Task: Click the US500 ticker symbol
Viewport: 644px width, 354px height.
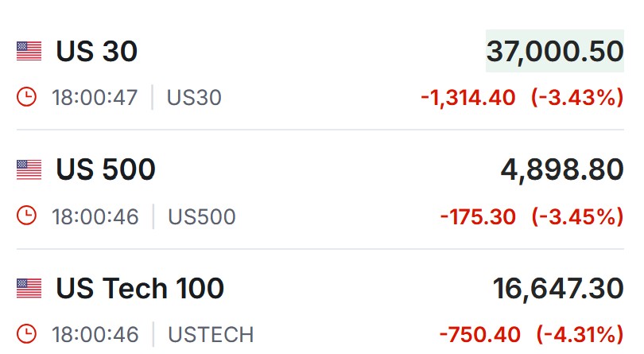Action: click(202, 216)
